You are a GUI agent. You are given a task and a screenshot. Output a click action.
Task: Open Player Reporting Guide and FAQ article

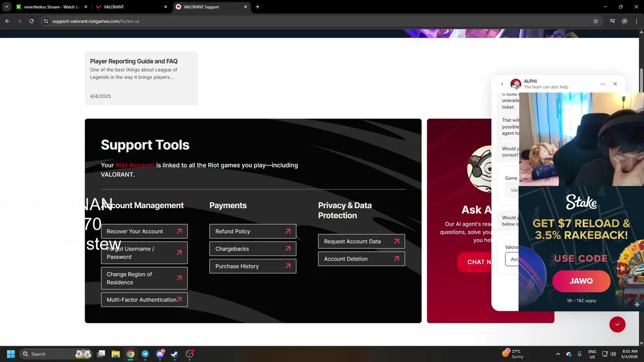point(141,78)
